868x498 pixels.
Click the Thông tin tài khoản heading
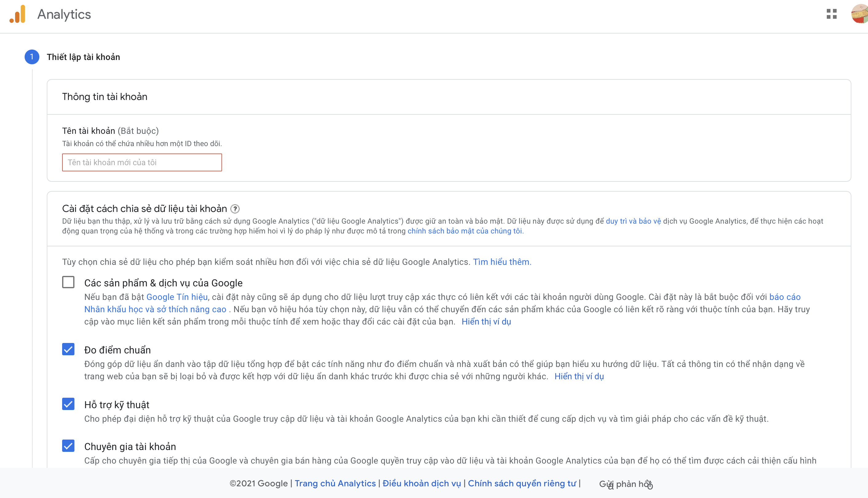pyautogui.click(x=105, y=97)
